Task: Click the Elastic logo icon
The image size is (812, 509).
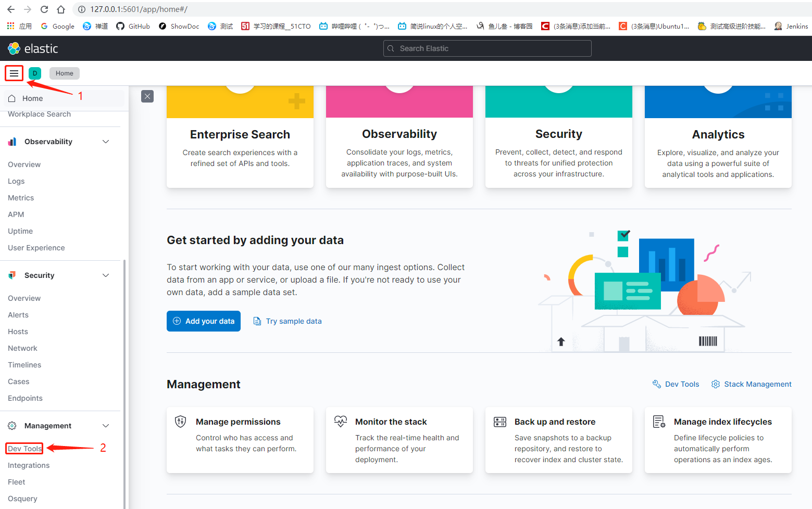Action: point(13,48)
